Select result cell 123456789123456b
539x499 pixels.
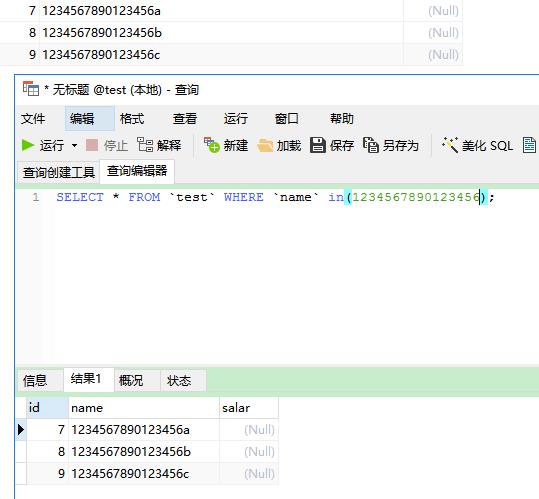(144, 452)
